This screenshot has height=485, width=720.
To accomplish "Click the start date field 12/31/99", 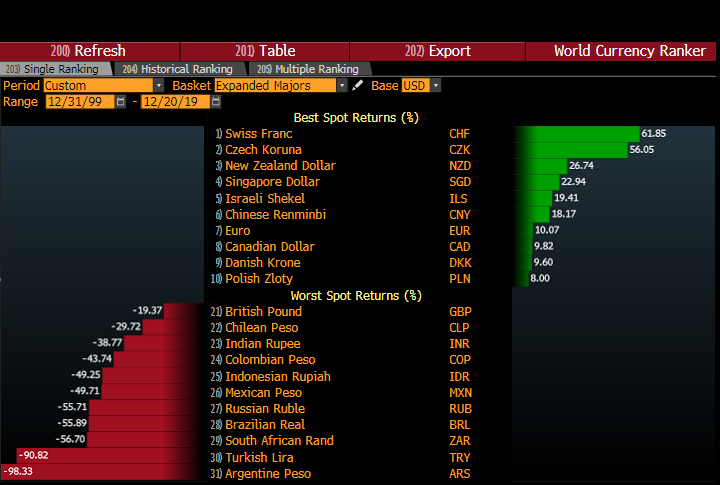I will (x=79, y=102).
